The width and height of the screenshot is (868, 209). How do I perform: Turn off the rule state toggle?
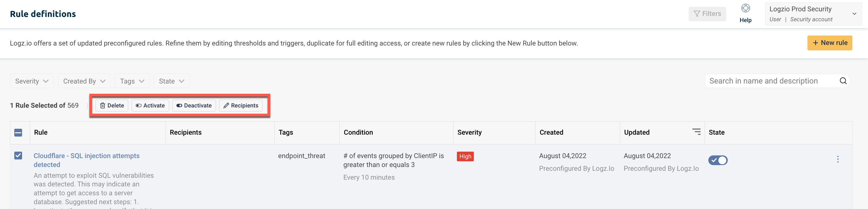pyautogui.click(x=718, y=160)
